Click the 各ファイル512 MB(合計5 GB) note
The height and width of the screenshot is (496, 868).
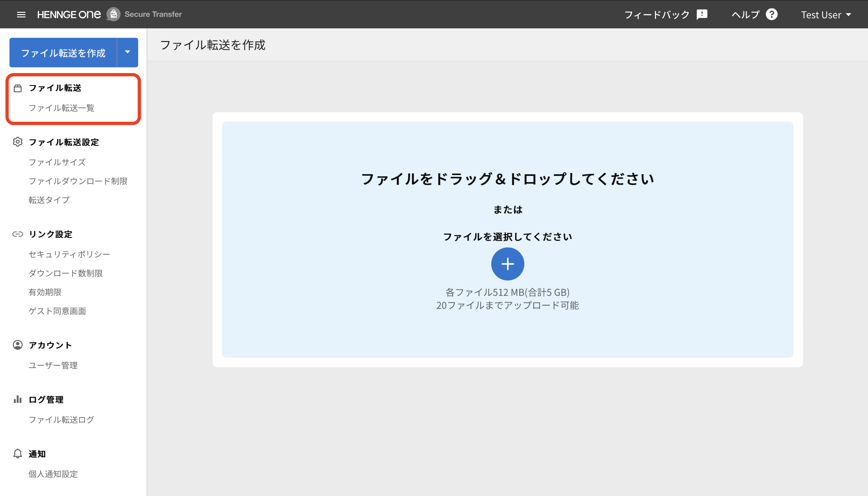pyautogui.click(x=508, y=292)
